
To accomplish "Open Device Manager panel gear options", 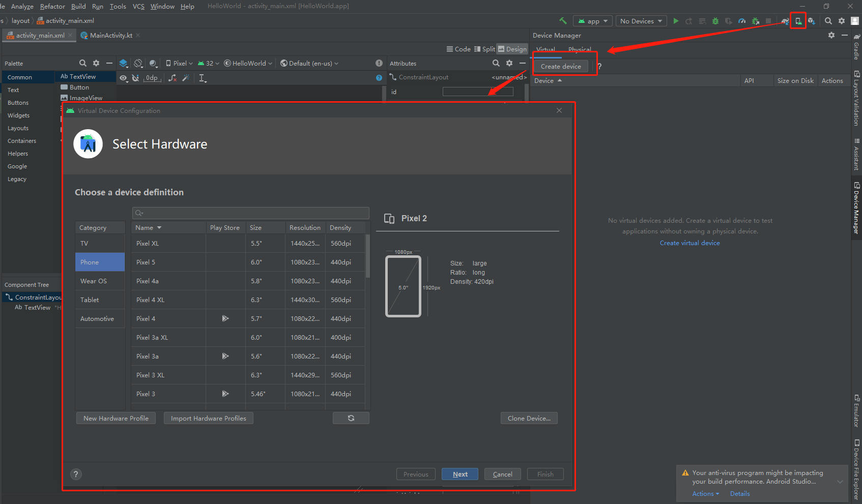I will pyautogui.click(x=831, y=35).
